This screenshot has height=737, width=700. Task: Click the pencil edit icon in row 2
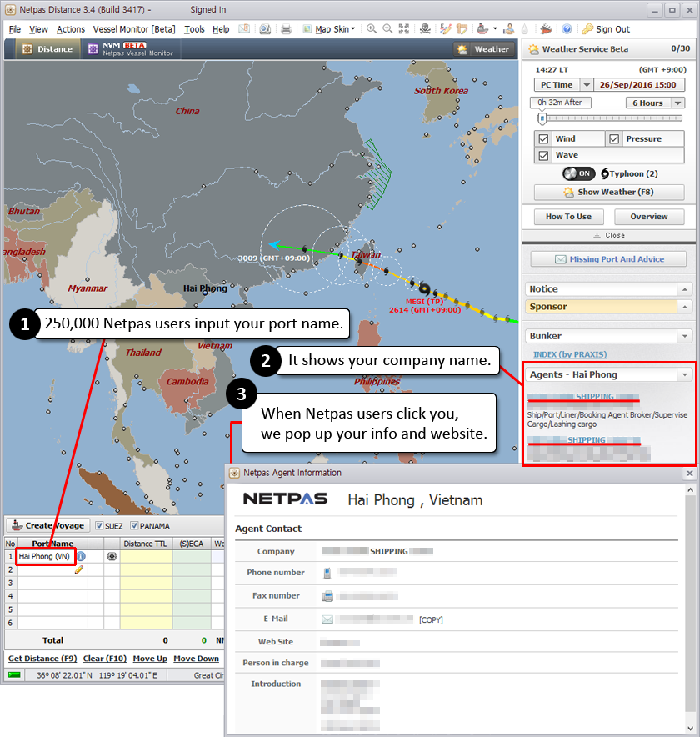[79, 569]
